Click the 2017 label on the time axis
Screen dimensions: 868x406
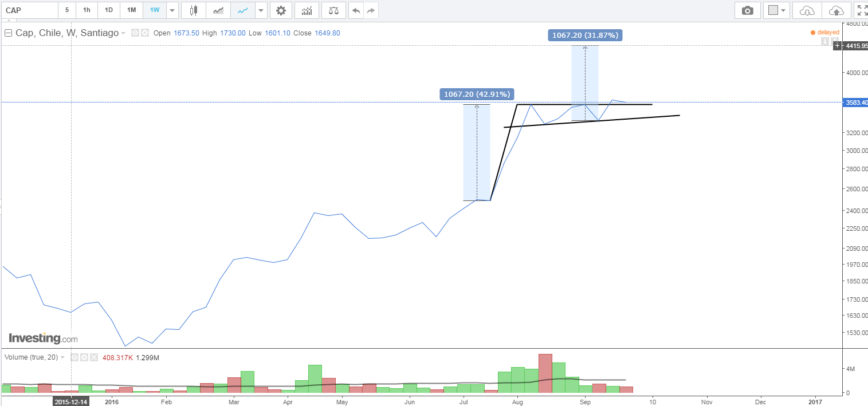(815, 401)
